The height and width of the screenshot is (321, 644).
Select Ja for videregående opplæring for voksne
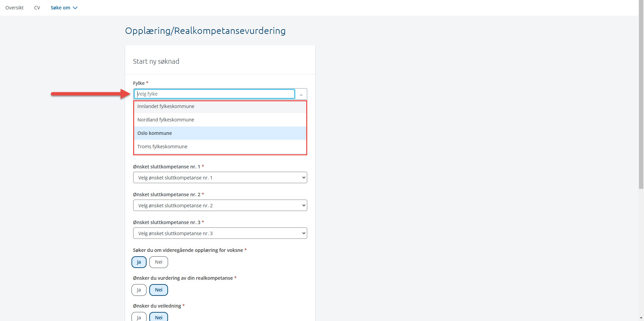point(139,262)
